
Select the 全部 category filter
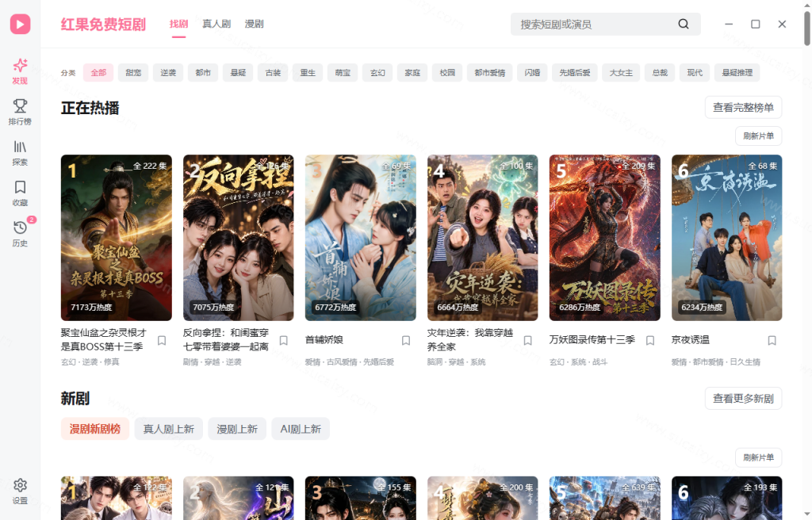click(98, 72)
